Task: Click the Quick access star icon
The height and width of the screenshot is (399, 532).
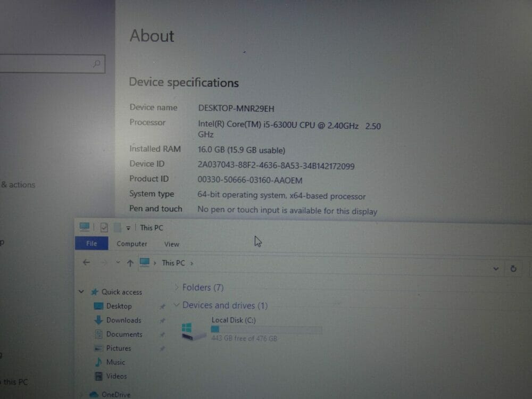Action: click(94, 292)
